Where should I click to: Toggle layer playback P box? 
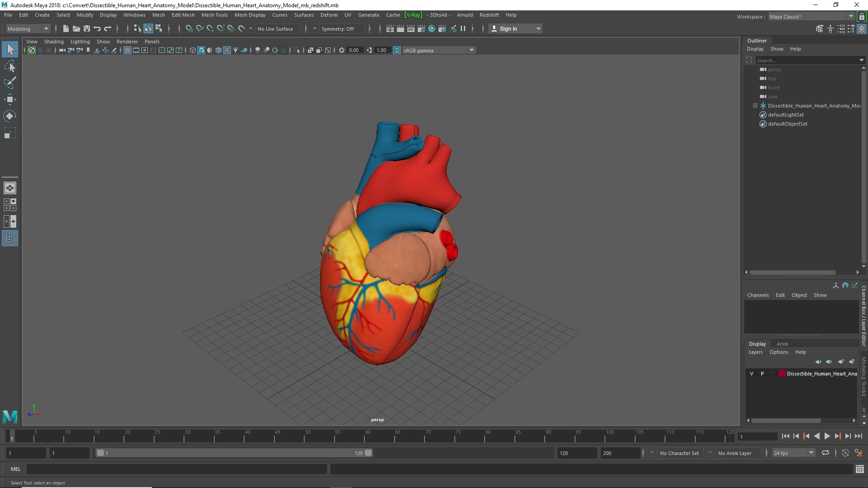coord(762,374)
